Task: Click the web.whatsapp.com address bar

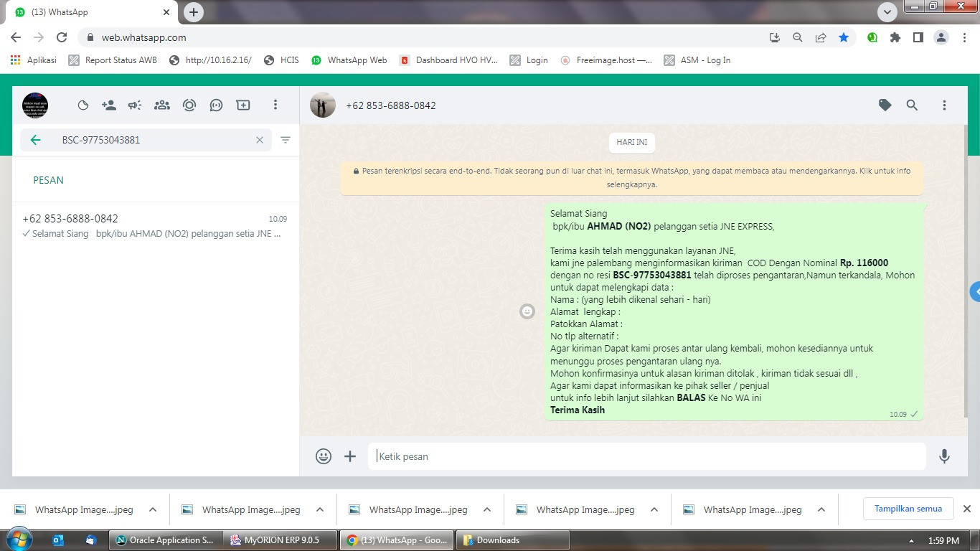Action: pyautogui.click(x=423, y=37)
